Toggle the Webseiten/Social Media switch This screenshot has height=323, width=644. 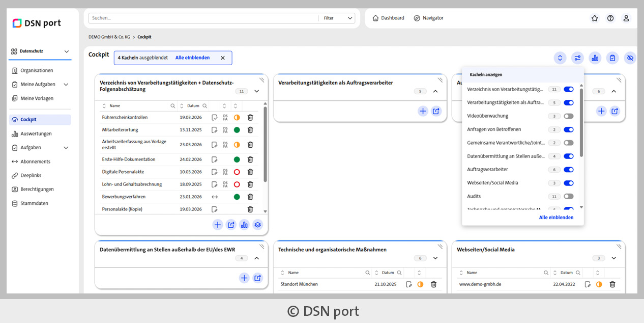[x=569, y=183]
